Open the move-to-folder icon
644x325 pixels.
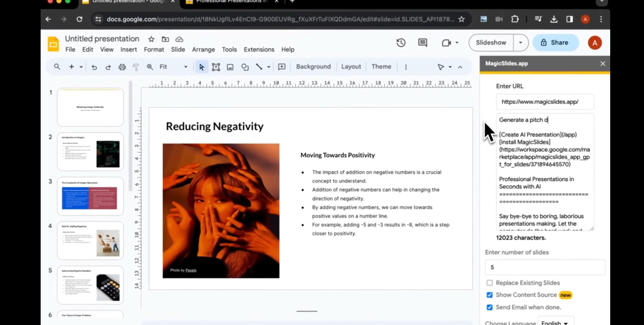165,39
